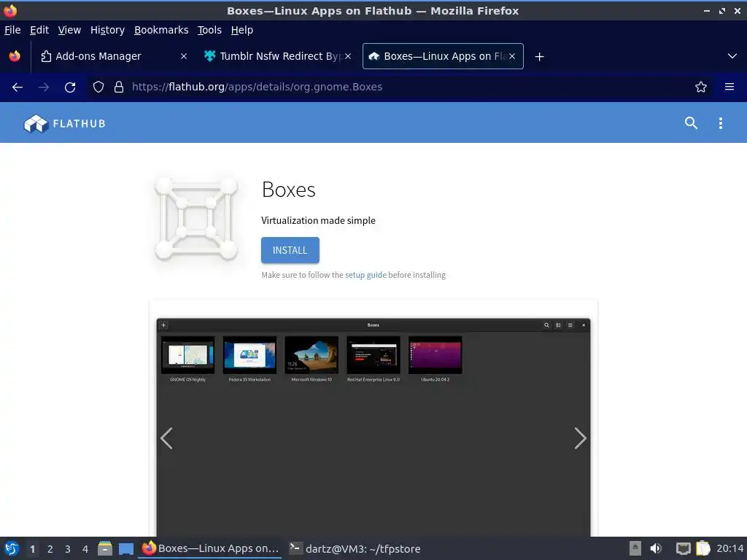This screenshot has height=560, width=747.
Task: Close the Boxes Flathub tab
Action: (512, 56)
